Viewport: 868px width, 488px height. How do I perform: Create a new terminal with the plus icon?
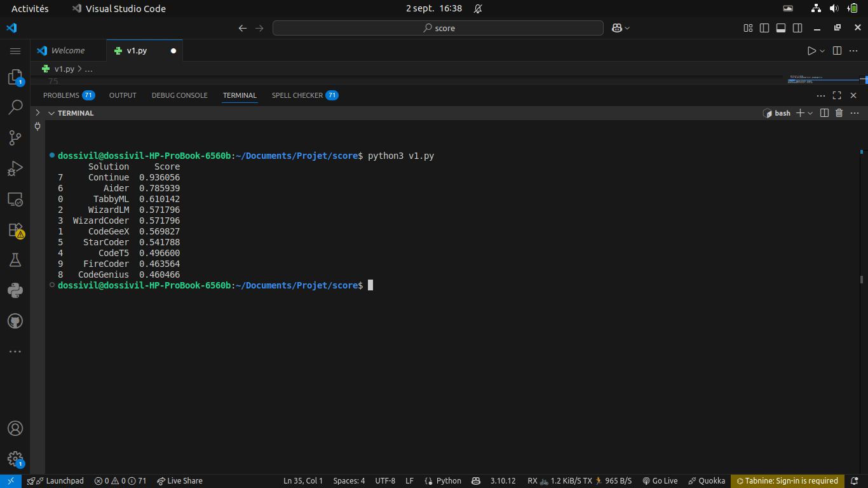(x=800, y=113)
